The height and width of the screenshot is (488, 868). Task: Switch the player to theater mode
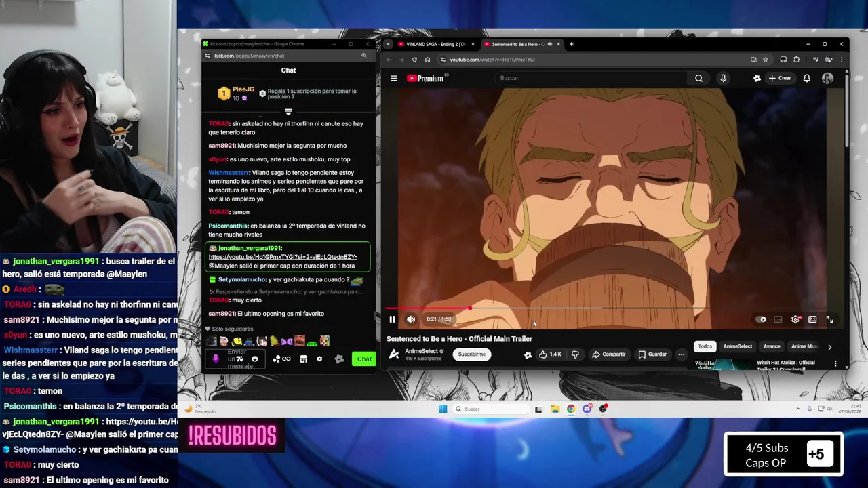click(x=812, y=319)
